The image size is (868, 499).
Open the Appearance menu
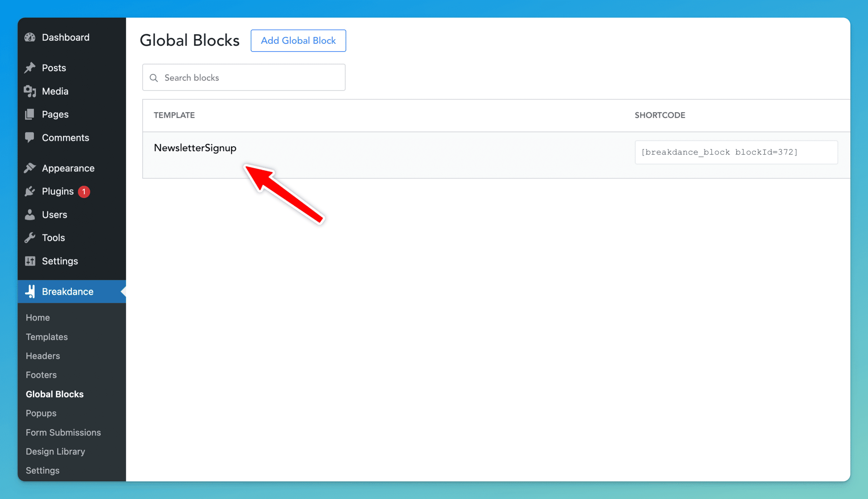[72, 168]
